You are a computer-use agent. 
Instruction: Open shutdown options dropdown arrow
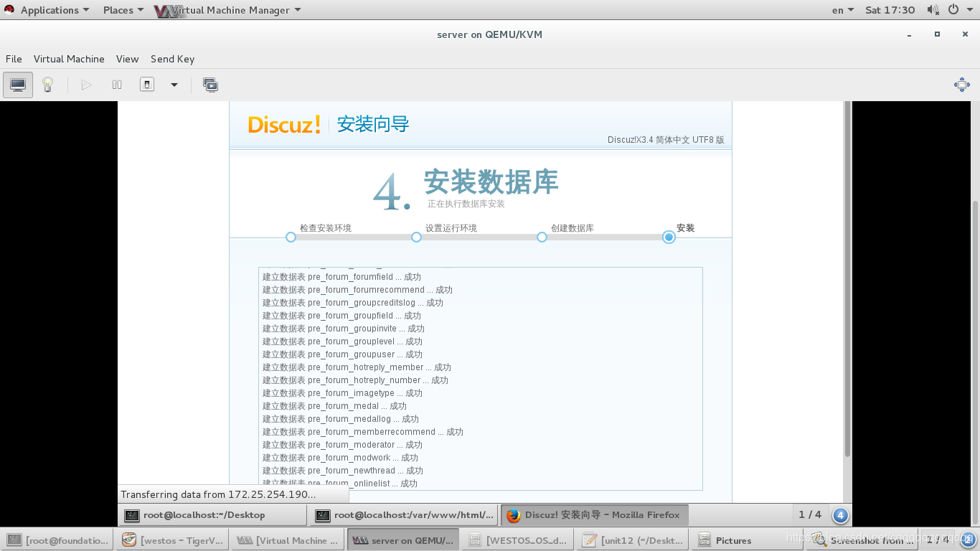pos(174,85)
